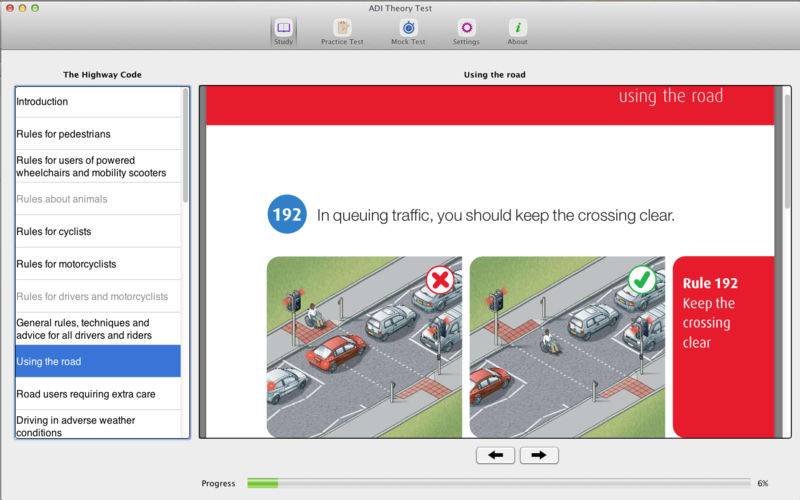Image resolution: width=800 pixels, height=500 pixels.
Task: Select General rules, techniques and advice
Action: (98, 329)
